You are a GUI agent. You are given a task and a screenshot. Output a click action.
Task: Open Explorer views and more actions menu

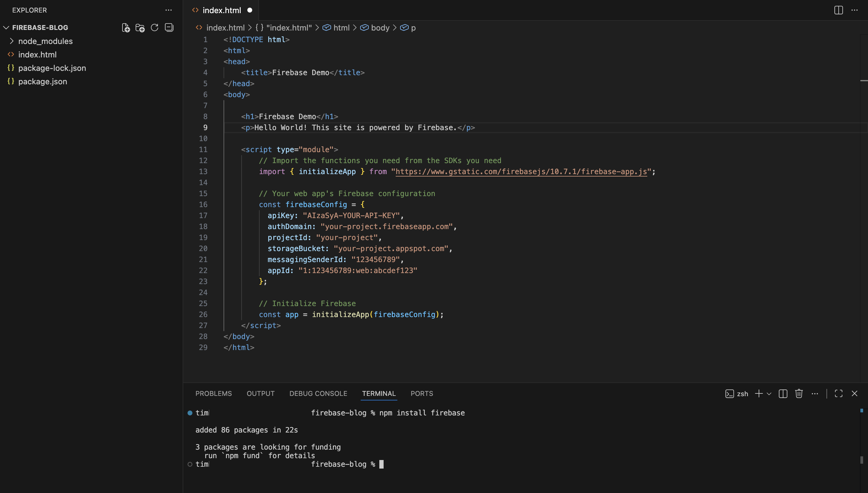[x=169, y=10]
